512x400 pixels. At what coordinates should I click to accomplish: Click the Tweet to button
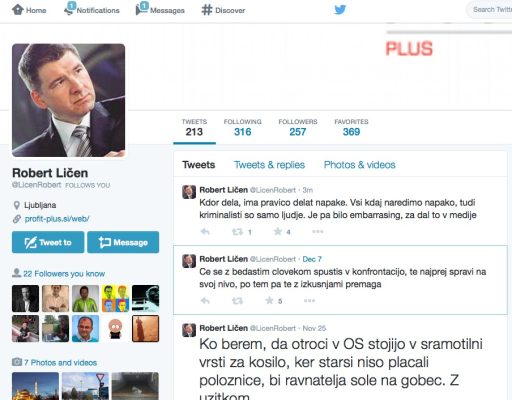point(48,242)
